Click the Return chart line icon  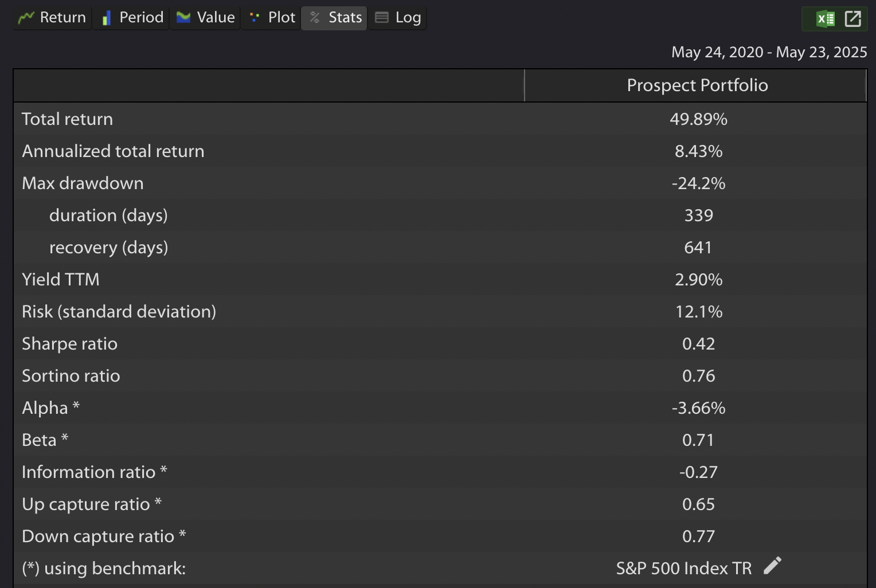(x=26, y=18)
